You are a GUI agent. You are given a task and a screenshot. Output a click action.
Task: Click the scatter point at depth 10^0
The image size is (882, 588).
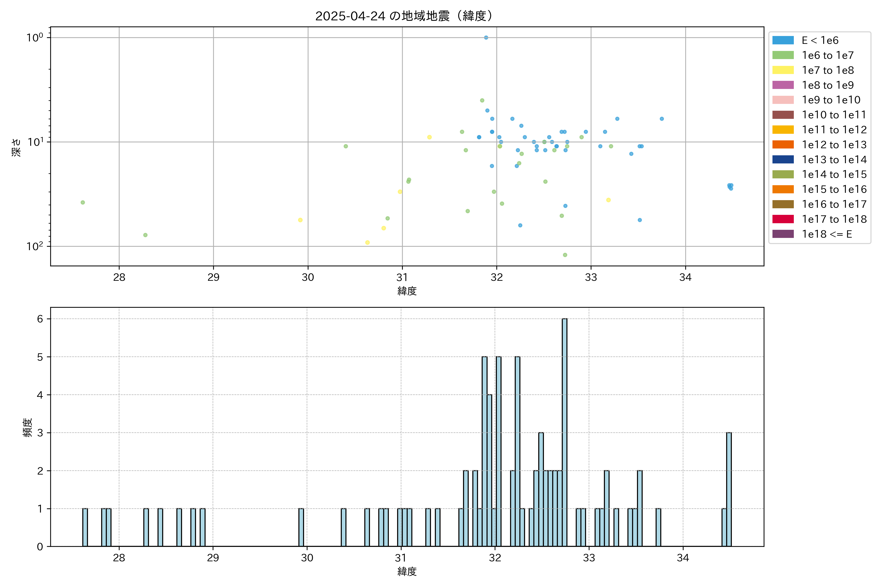coord(486,37)
